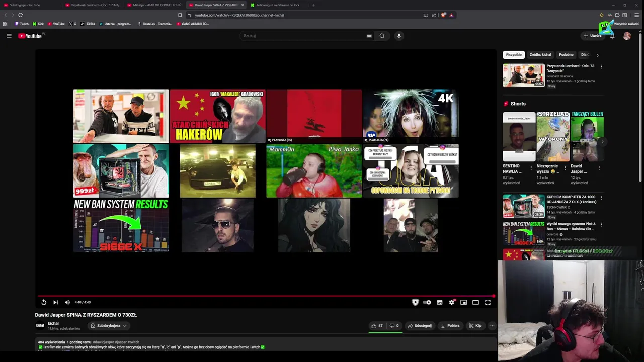
Task: Click the #dawidjasper hashtag
Action: pyautogui.click(x=104, y=342)
